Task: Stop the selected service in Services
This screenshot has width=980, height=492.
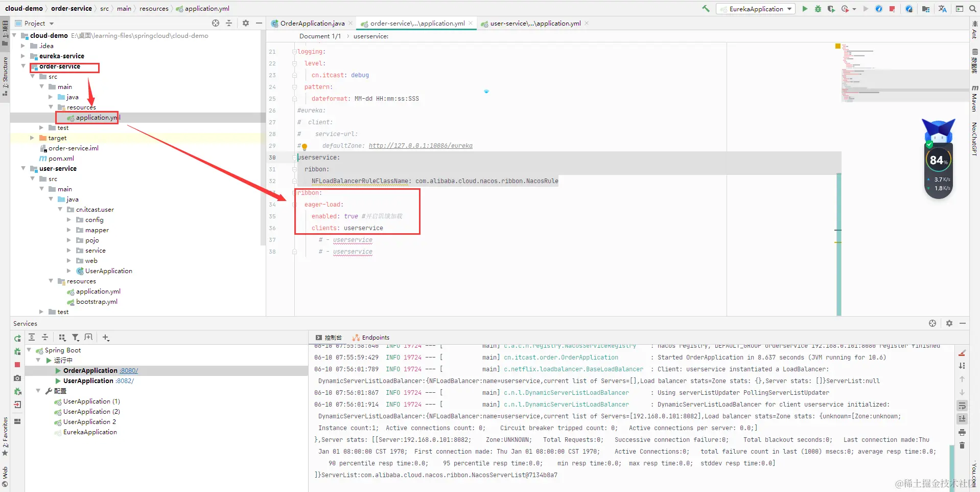Action: (17, 365)
